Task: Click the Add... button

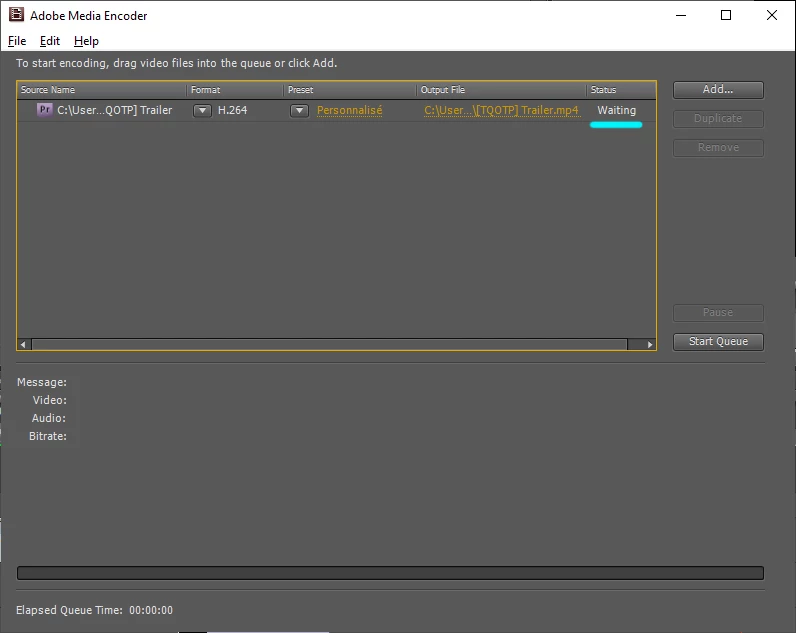Action: 718,90
